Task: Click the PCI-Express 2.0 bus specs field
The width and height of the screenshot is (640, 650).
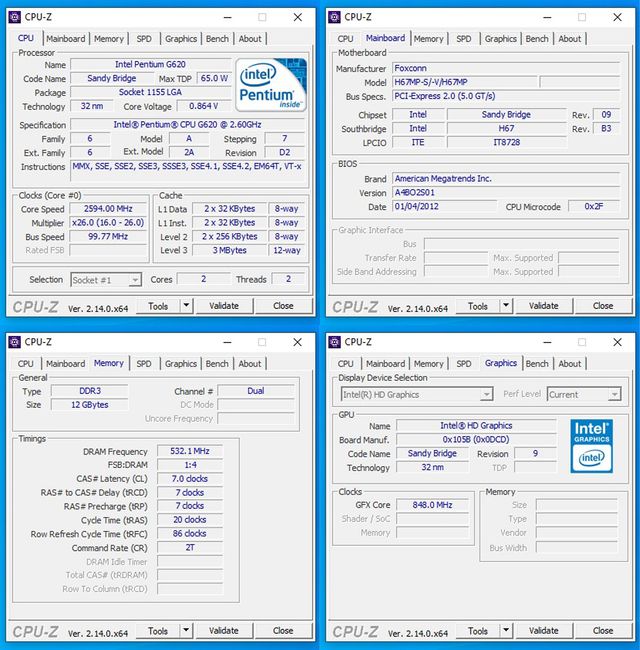Action: click(506, 96)
